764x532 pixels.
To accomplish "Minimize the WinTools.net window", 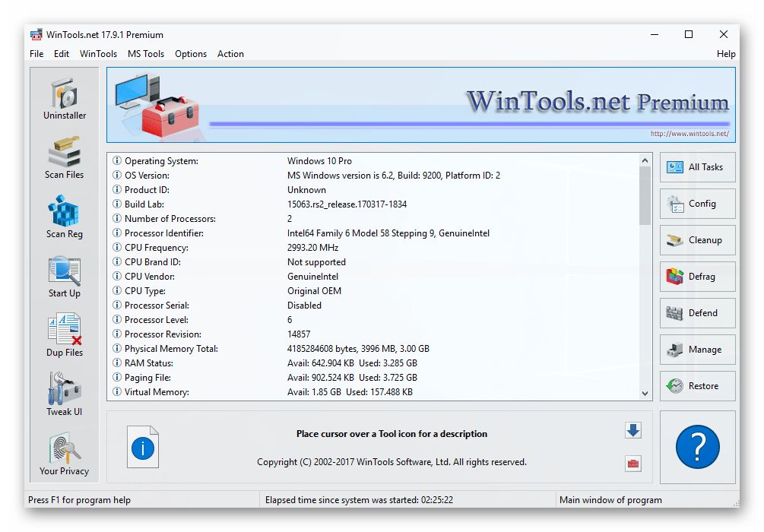I will tap(655, 35).
